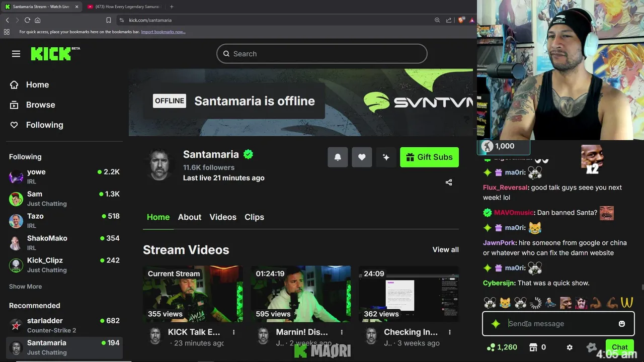
Task: Close the Santamaria Stream tab
Action: point(76,7)
